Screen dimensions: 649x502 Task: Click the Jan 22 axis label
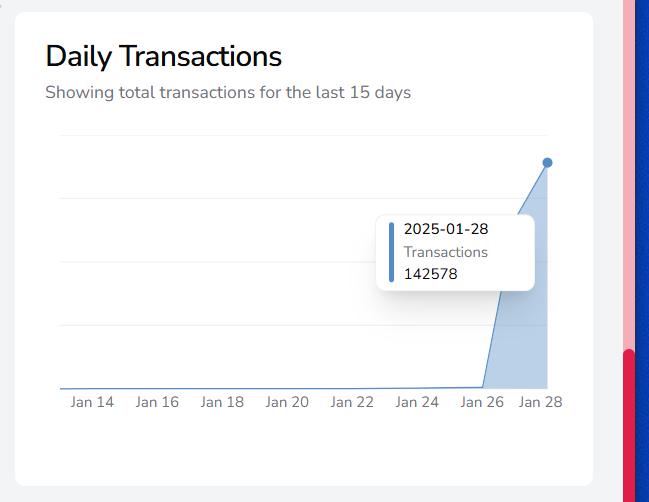click(352, 402)
